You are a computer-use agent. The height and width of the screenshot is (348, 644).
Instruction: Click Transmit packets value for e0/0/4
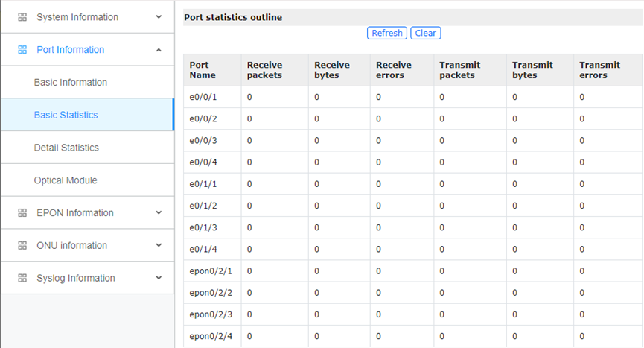[442, 162]
